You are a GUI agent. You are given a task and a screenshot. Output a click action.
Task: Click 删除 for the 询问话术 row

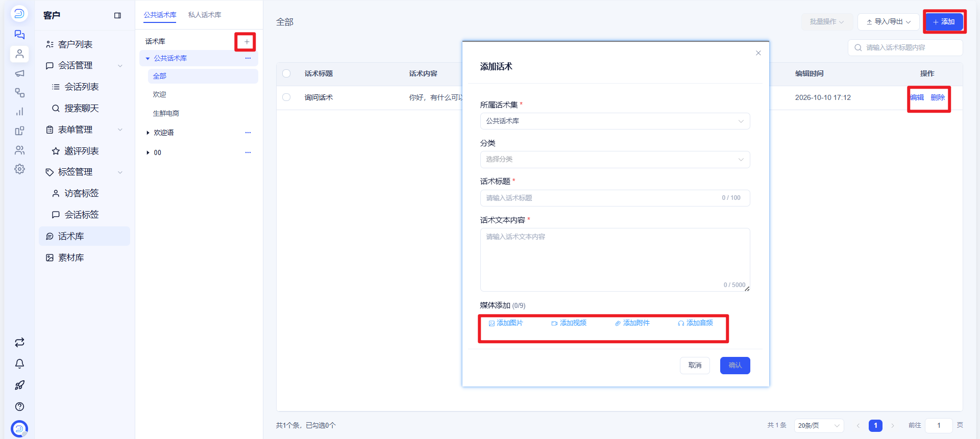click(938, 97)
